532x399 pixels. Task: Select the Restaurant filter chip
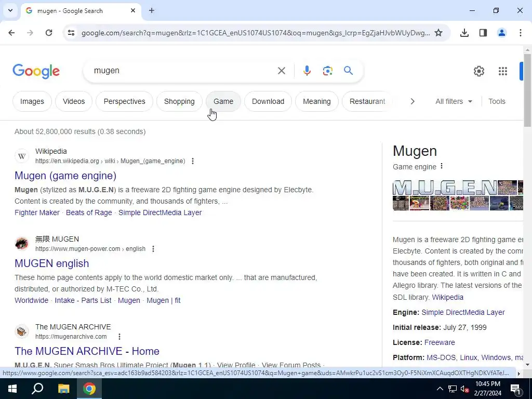[x=367, y=101]
